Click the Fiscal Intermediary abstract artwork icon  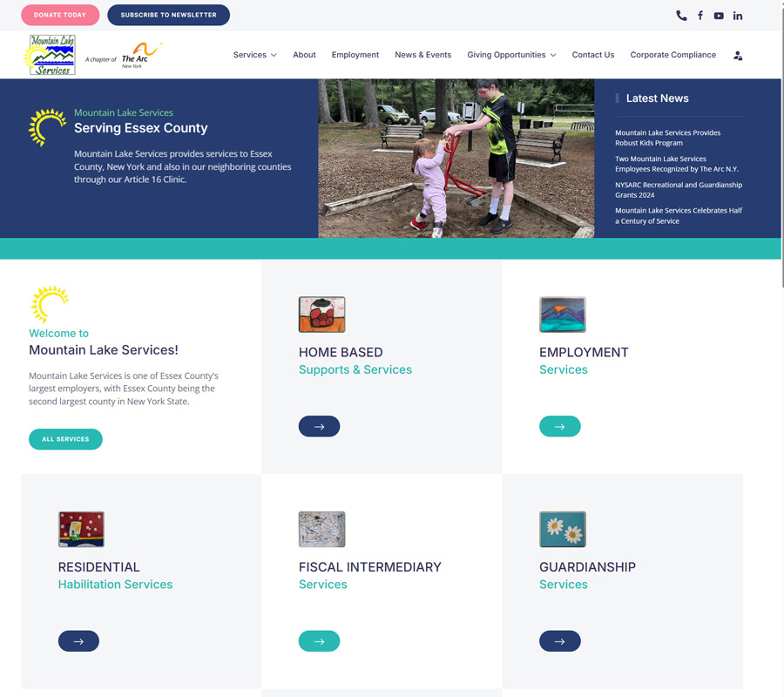coord(322,529)
